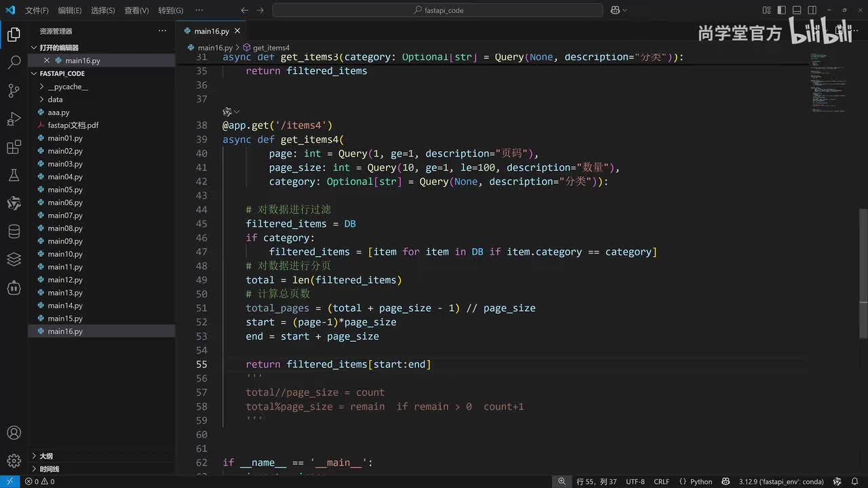Open the Source Control view

(x=14, y=91)
